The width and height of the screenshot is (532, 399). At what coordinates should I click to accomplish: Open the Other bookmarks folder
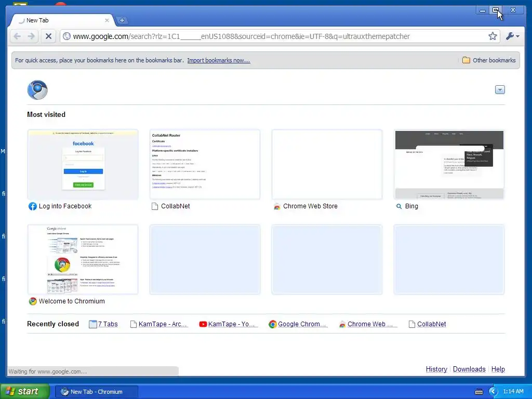tap(489, 60)
